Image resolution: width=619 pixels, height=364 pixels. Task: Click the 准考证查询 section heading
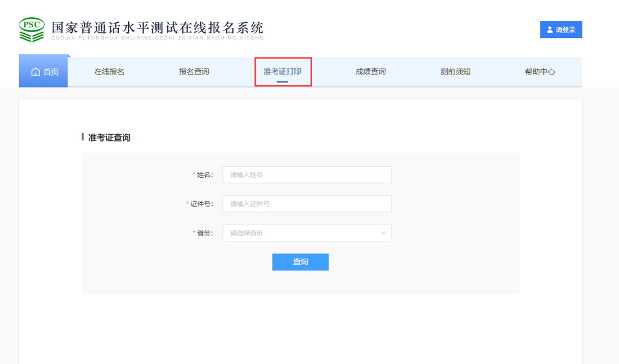(x=109, y=138)
